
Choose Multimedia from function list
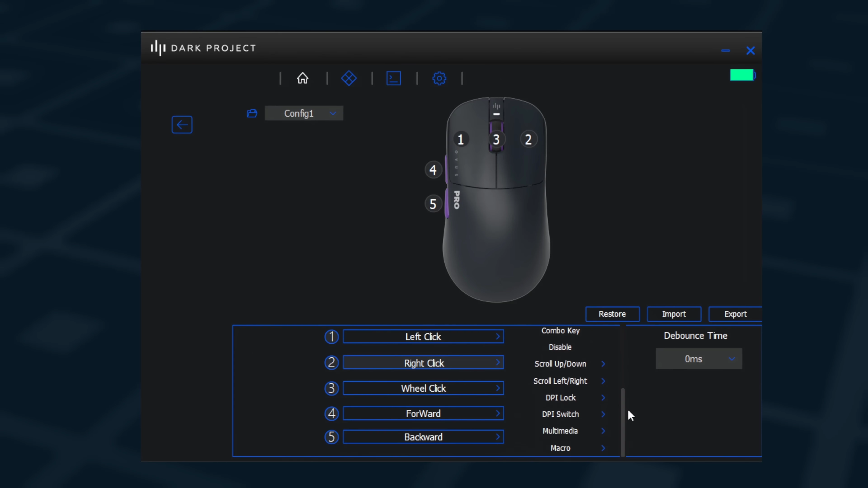560,431
